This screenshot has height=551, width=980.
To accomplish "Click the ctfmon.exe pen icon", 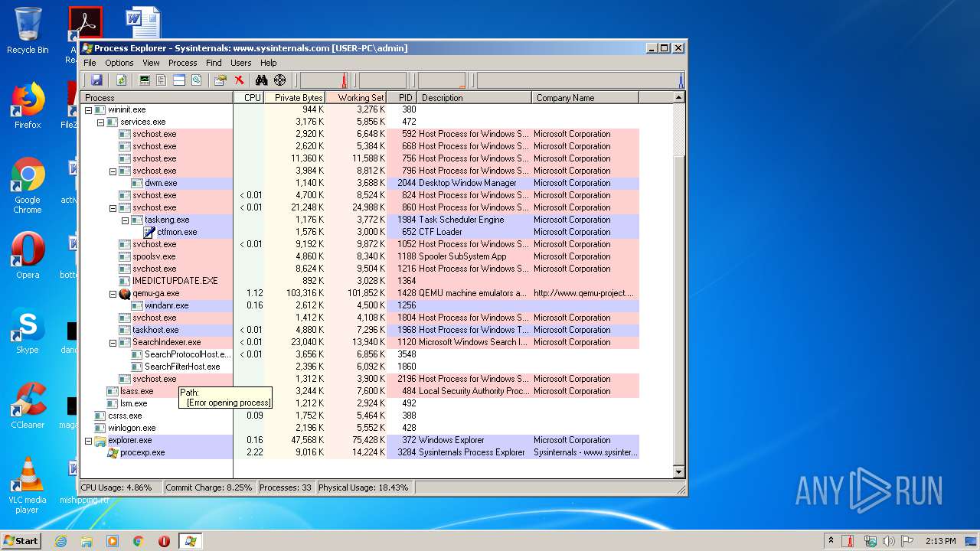I will pyautogui.click(x=149, y=232).
